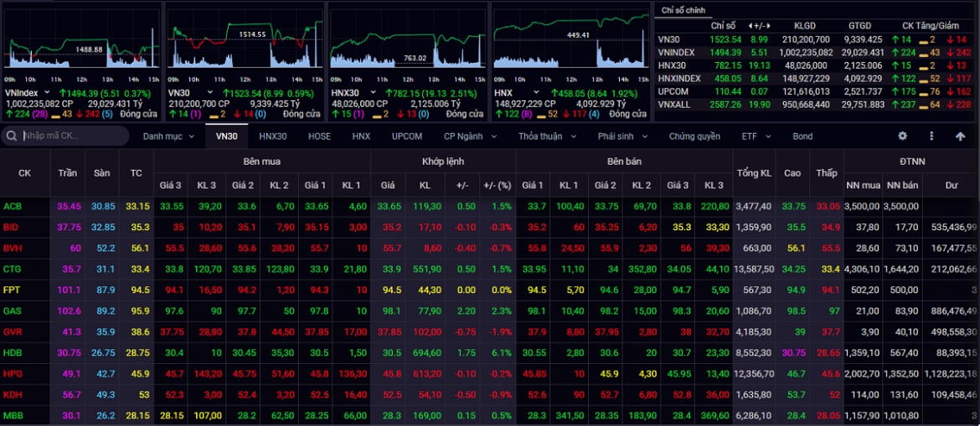Select the VNINDEX row in index table
This screenshot has height=426, width=980.
pos(816,52)
